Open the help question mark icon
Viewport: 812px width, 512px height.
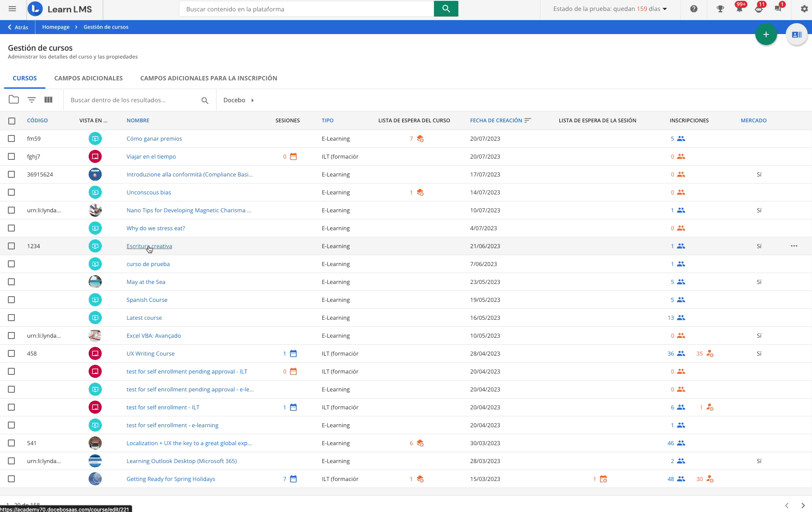coord(694,9)
